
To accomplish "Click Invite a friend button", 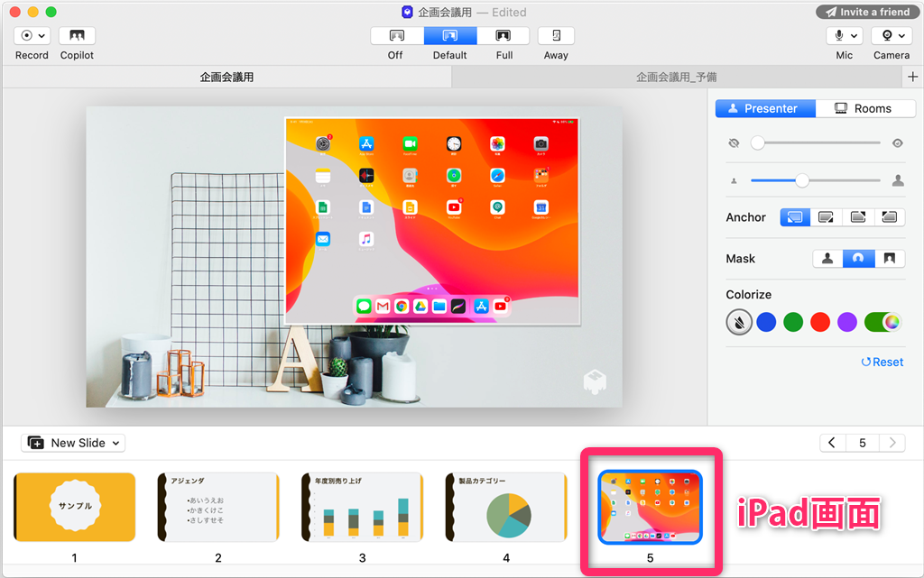I will tap(868, 12).
